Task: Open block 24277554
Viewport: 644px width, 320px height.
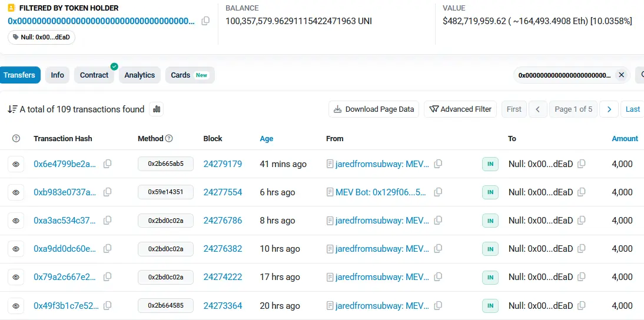Action: [223, 192]
